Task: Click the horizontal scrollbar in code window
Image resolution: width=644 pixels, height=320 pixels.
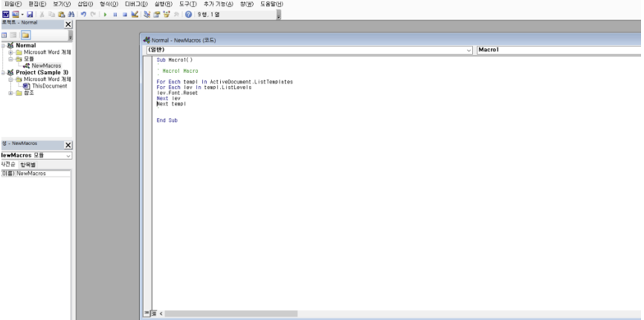Action: click(231, 313)
